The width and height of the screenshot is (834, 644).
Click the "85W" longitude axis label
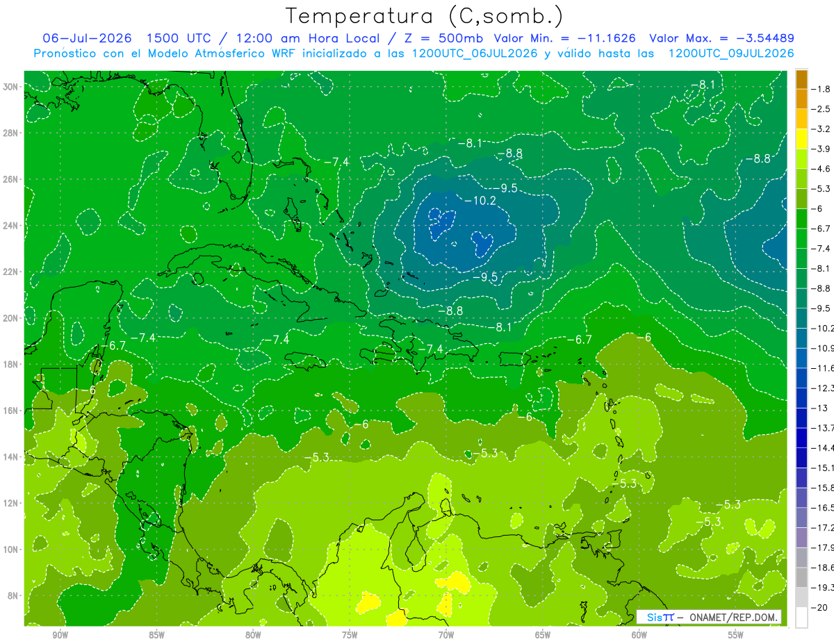[156, 635]
